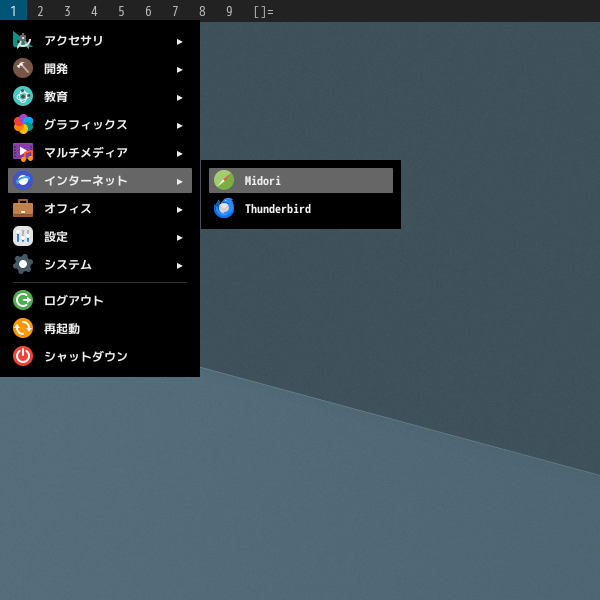Screen dimensions: 600x600
Task: Open the システム menu entry
Action: [x=100, y=264]
